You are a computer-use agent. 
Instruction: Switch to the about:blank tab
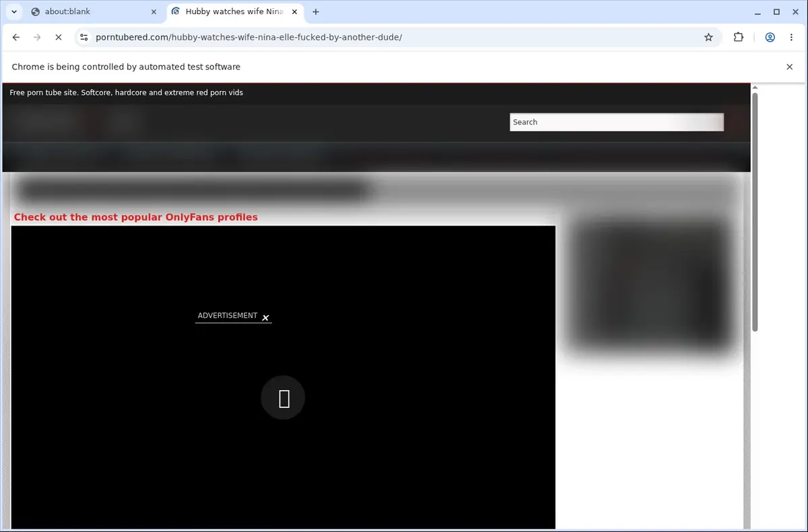[93, 11]
